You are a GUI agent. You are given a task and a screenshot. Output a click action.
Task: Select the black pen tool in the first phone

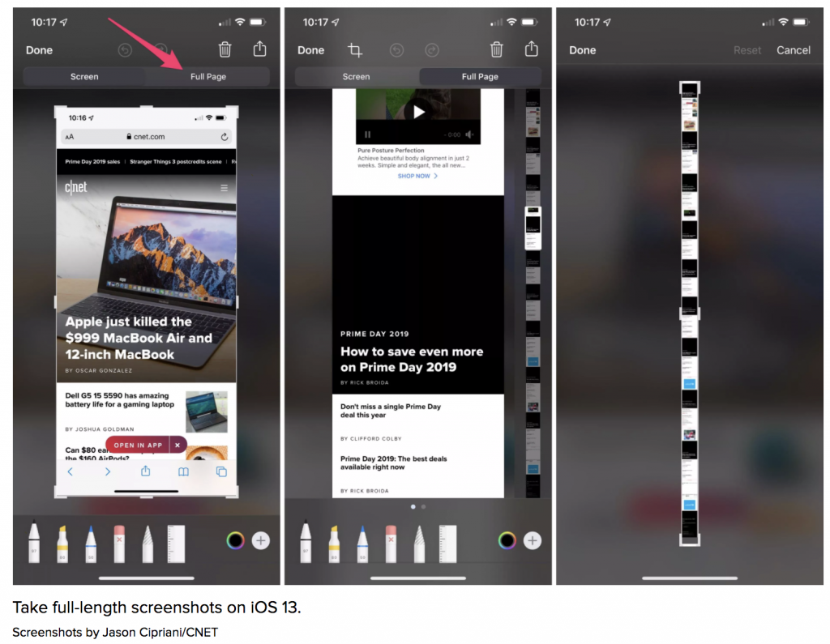[x=34, y=543]
